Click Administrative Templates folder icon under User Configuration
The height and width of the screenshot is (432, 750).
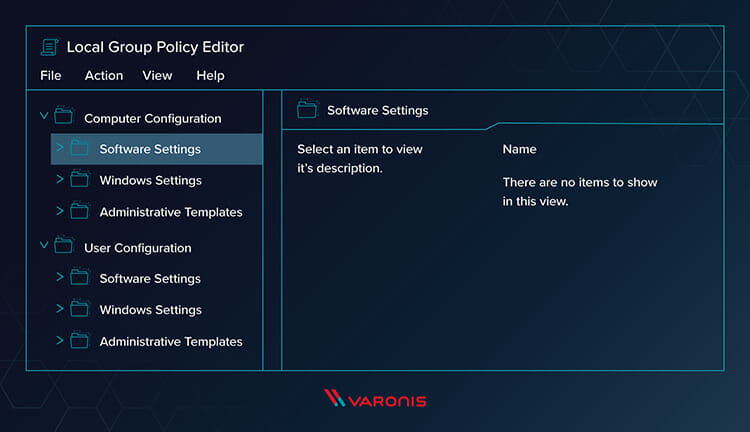coord(79,340)
